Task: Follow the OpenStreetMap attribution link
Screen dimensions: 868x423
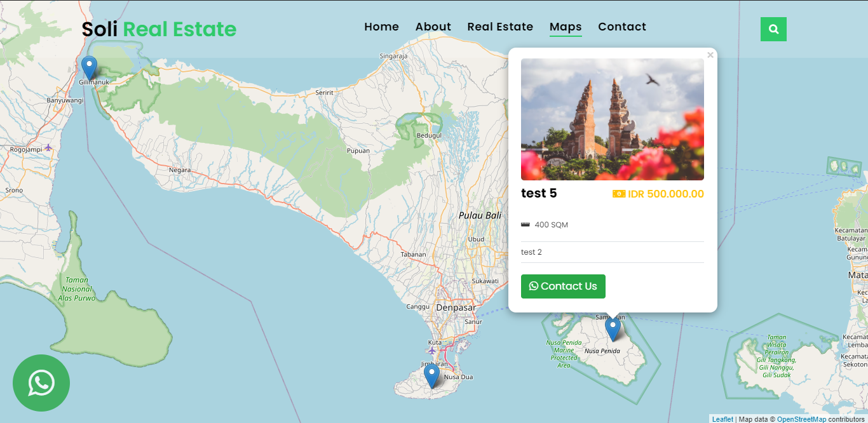Action: tap(802, 419)
